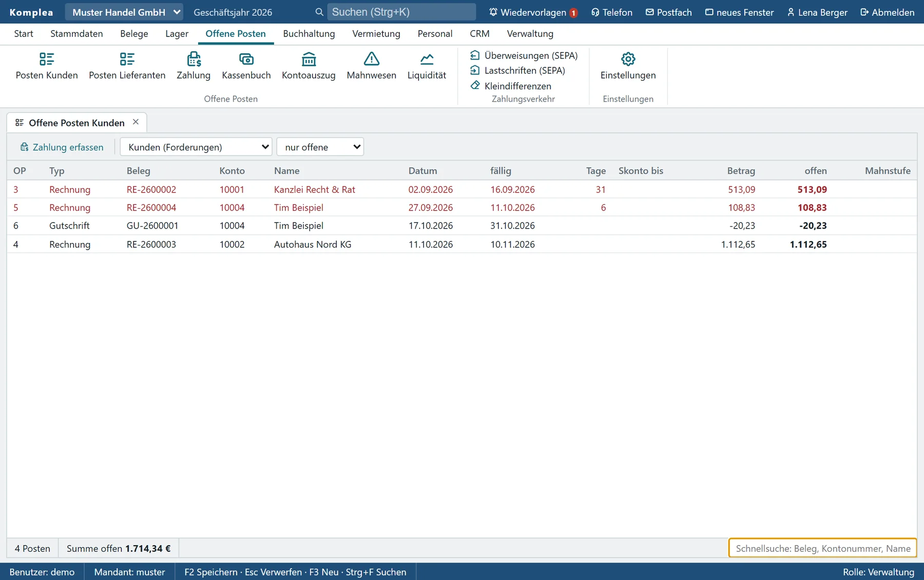Screen dimensions: 924x580
Task: Open the Belege menu
Action: pyautogui.click(x=134, y=34)
